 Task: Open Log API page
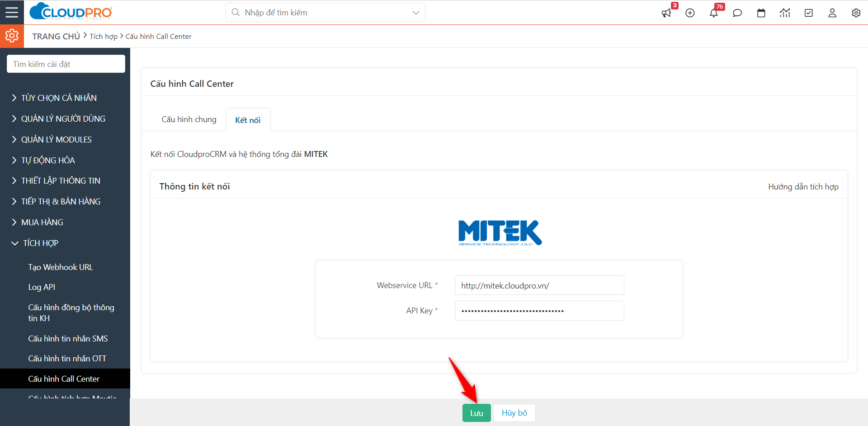42,287
